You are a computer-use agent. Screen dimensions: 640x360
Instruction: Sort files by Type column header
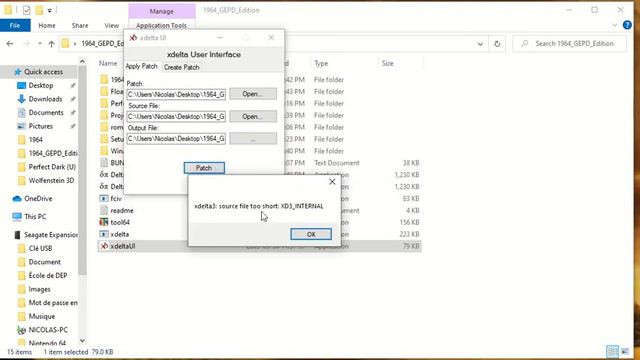point(321,63)
